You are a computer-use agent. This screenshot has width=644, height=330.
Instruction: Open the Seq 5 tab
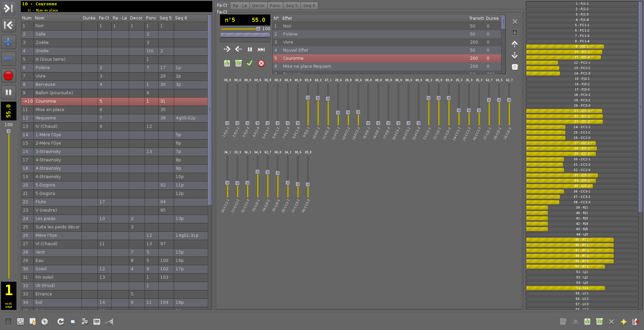[x=291, y=5]
